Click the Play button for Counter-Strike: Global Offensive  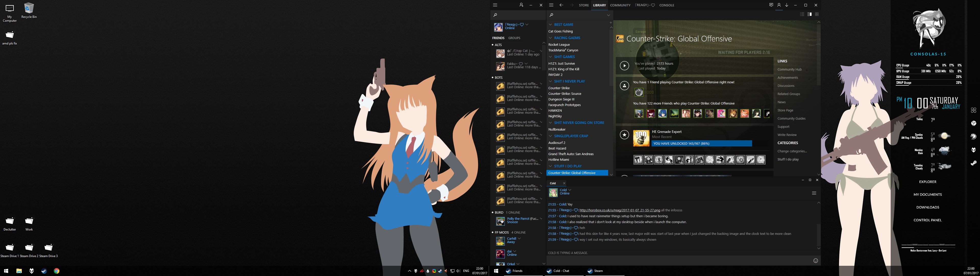click(624, 66)
